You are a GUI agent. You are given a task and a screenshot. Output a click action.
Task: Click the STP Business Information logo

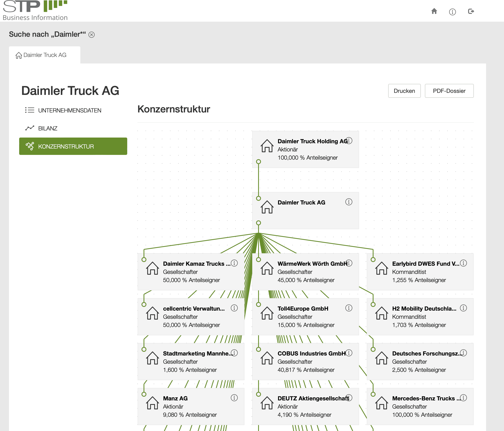pos(35,10)
